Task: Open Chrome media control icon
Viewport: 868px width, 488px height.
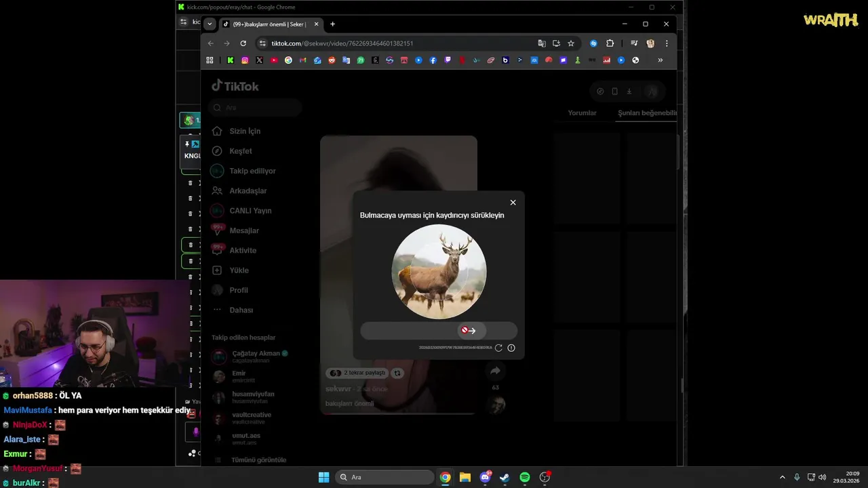Action: pos(634,43)
